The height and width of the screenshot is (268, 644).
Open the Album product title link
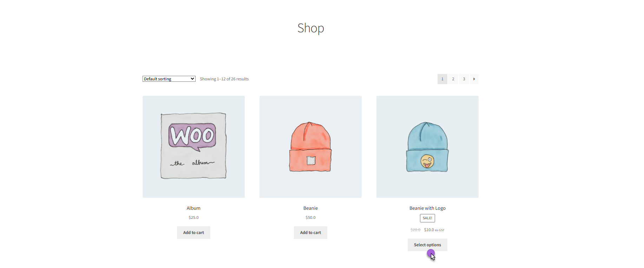point(193,208)
